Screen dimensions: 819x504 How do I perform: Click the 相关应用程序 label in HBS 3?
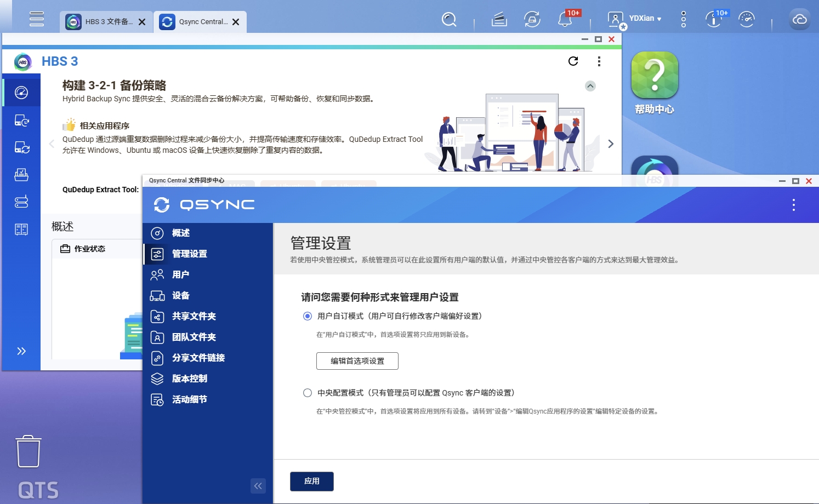pyautogui.click(x=105, y=126)
